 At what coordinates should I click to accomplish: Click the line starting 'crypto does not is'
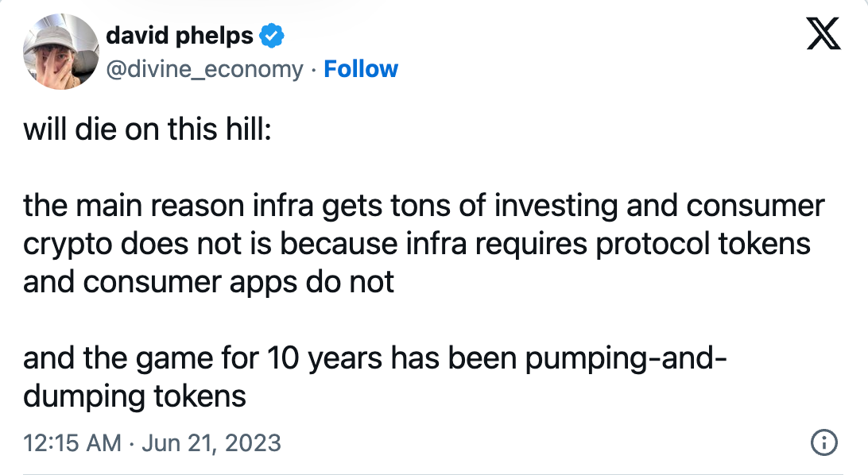coord(417,244)
